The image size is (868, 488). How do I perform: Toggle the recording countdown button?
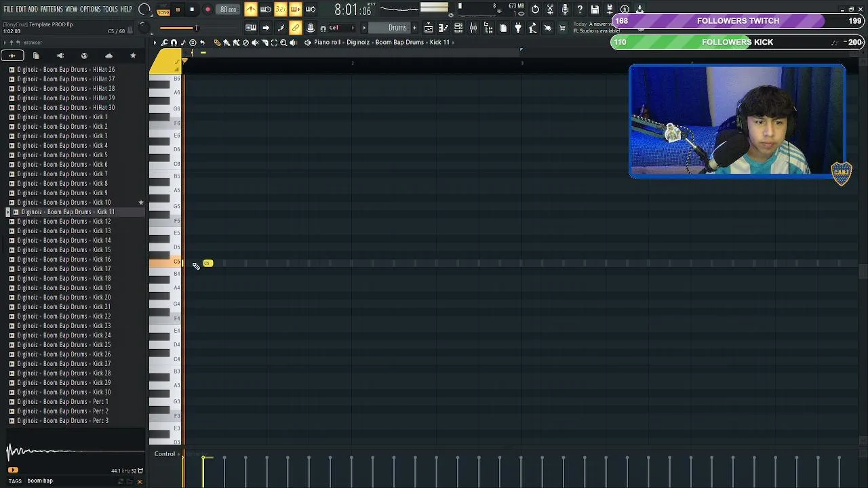tap(281, 9)
